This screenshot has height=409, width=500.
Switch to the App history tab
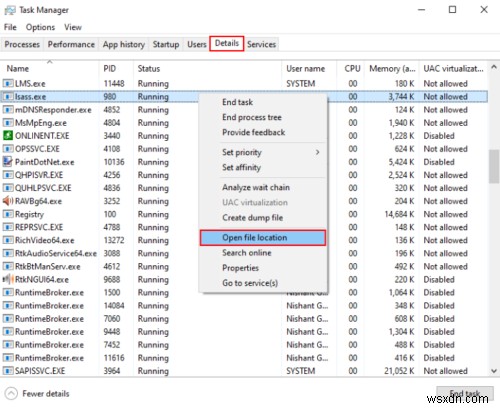pyautogui.click(x=124, y=44)
